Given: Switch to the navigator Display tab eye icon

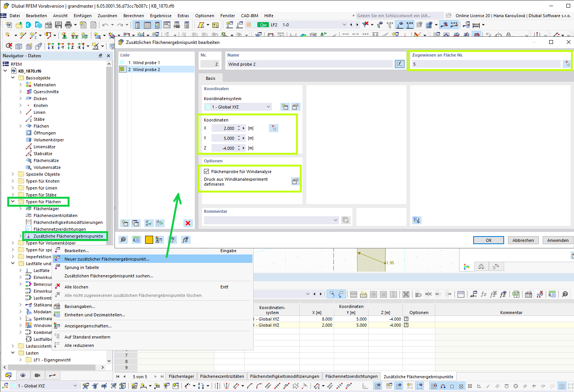Looking at the screenshot, I should tap(23, 375).
